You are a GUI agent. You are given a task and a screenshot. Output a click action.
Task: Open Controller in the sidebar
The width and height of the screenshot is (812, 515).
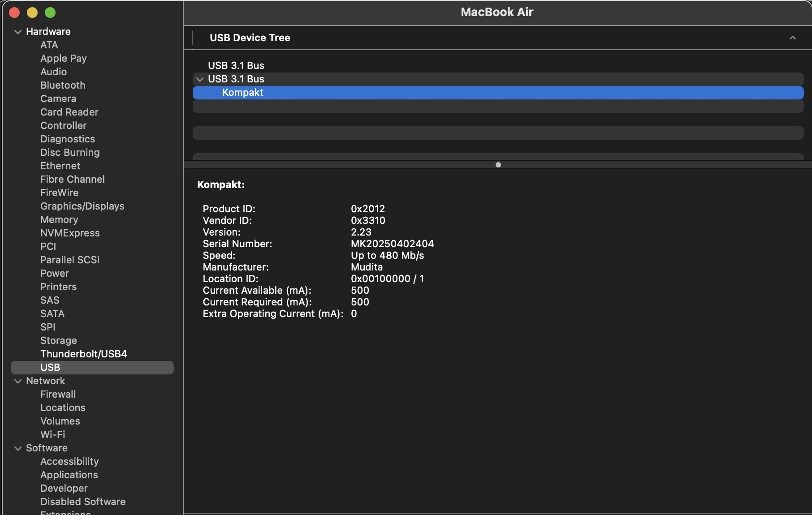tap(64, 125)
